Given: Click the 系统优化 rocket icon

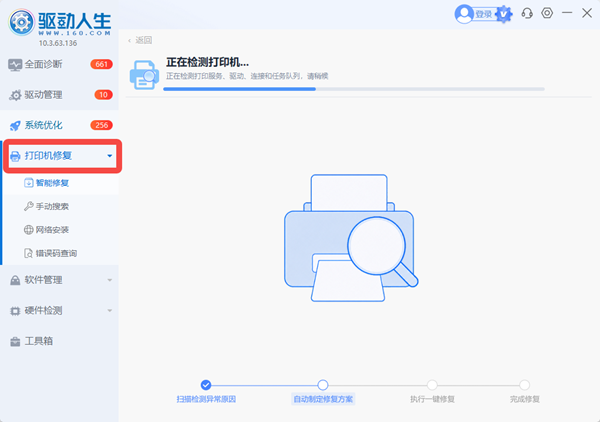Looking at the screenshot, I should point(15,125).
